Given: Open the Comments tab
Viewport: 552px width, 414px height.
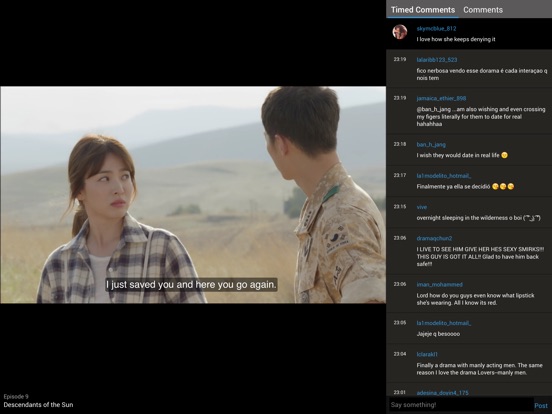Looking at the screenshot, I should tap(483, 10).
